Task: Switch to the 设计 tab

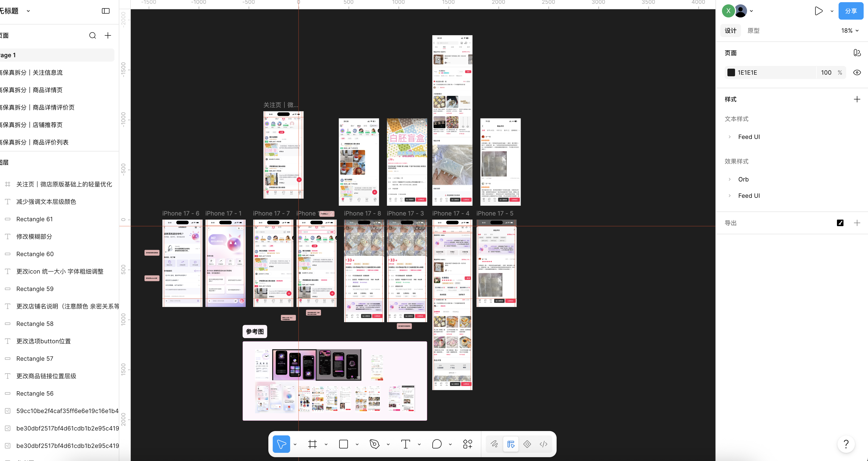Action: tap(730, 31)
